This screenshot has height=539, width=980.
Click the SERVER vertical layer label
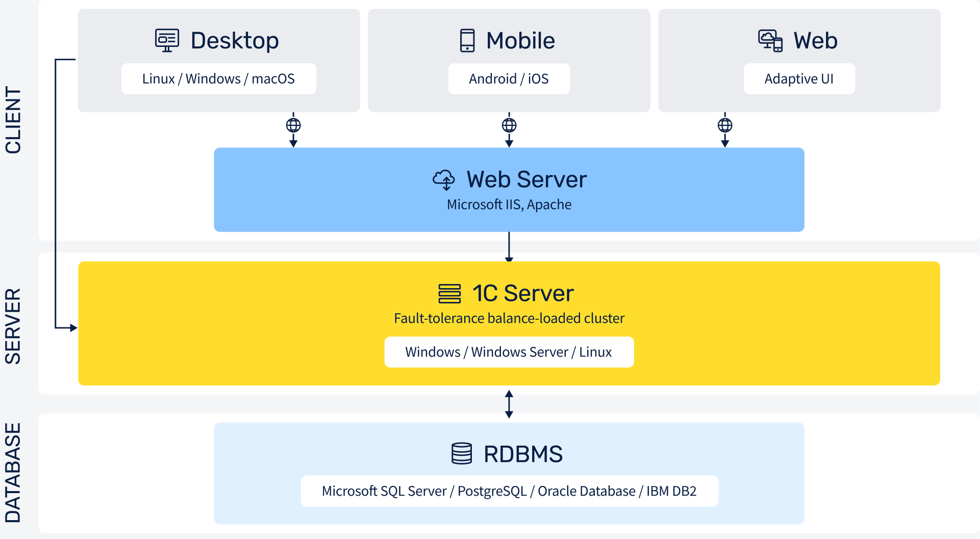point(13,326)
